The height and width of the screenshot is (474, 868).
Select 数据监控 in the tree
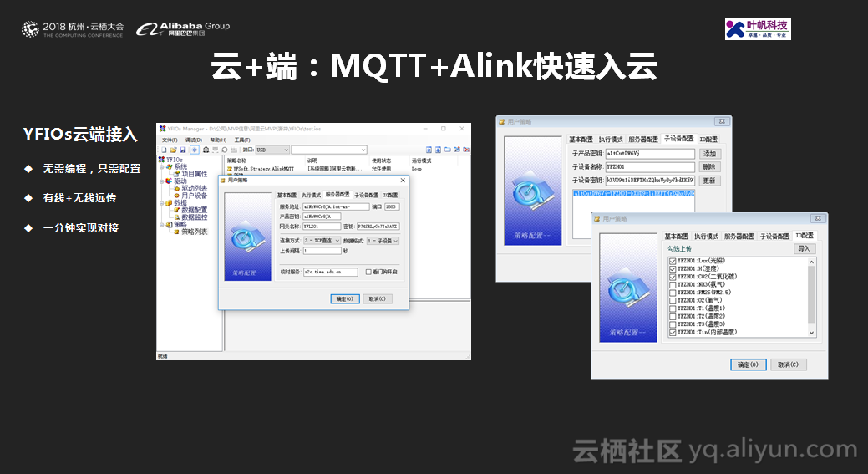coord(195,217)
